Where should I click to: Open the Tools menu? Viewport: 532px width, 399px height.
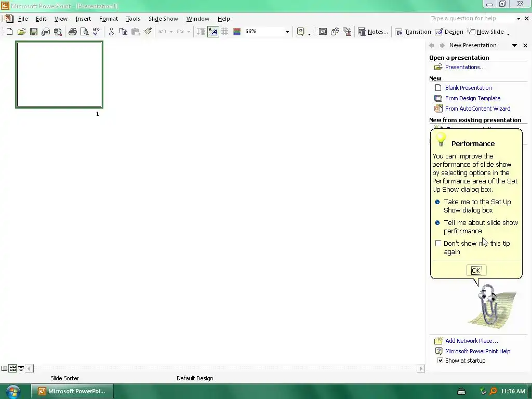tap(133, 19)
